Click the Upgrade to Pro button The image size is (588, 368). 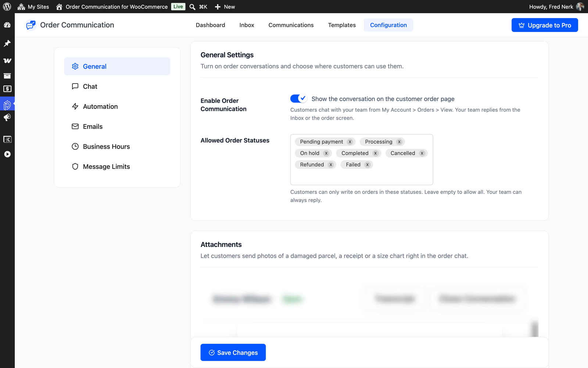click(545, 25)
